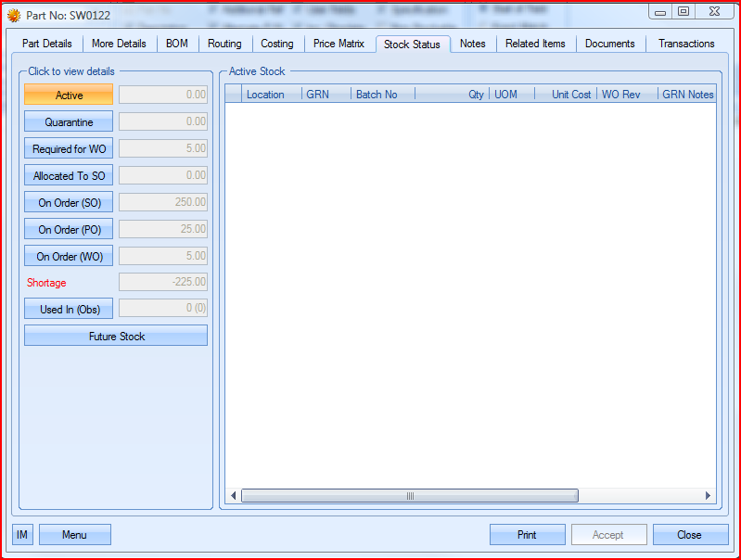741x560 pixels.
Task: Maximize the Part No window
Action: (x=684, y=12)
